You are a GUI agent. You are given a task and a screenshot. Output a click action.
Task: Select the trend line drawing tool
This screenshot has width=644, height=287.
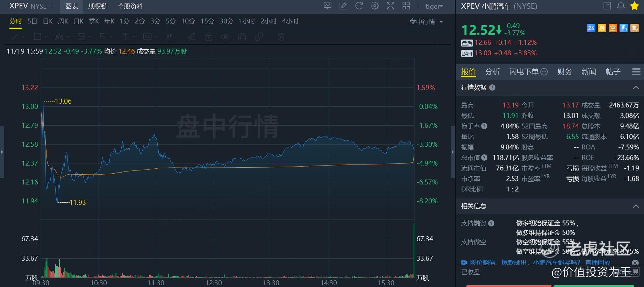(x=15, y=36)
